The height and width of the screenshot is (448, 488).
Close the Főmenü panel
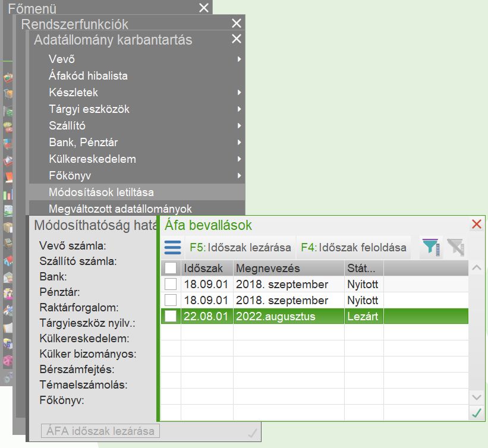pos(204,8)
